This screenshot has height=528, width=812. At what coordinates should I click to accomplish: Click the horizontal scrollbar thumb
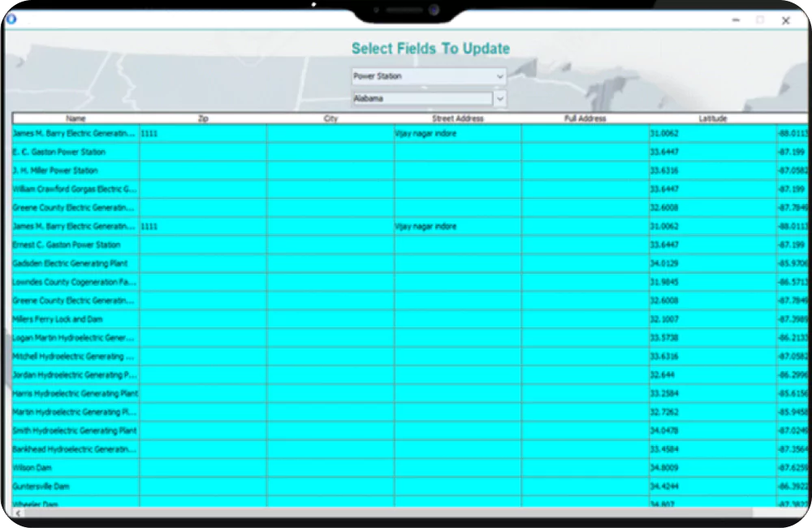click(x=388, y=513)
